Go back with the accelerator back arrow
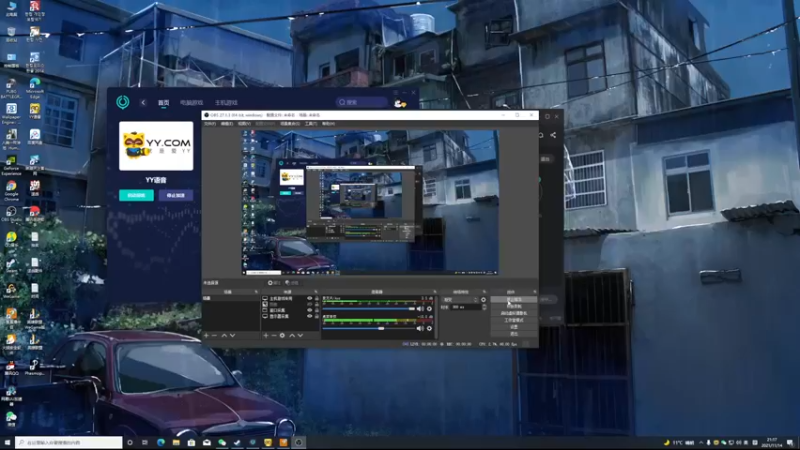 coord(143,103)
